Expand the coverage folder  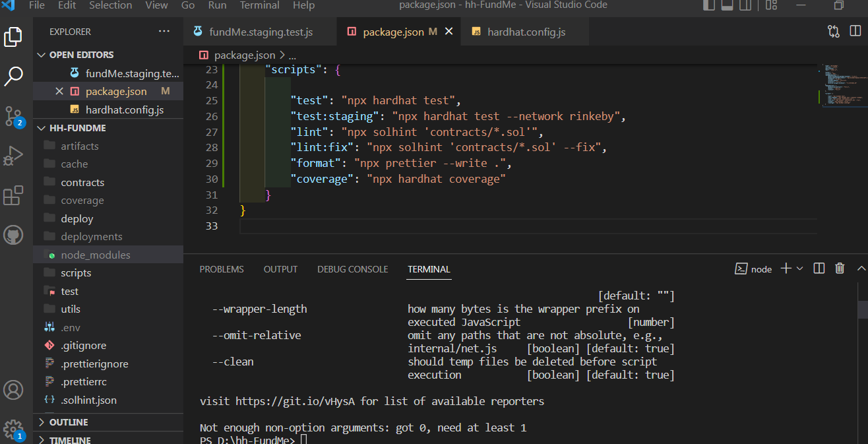pos(108,200)
